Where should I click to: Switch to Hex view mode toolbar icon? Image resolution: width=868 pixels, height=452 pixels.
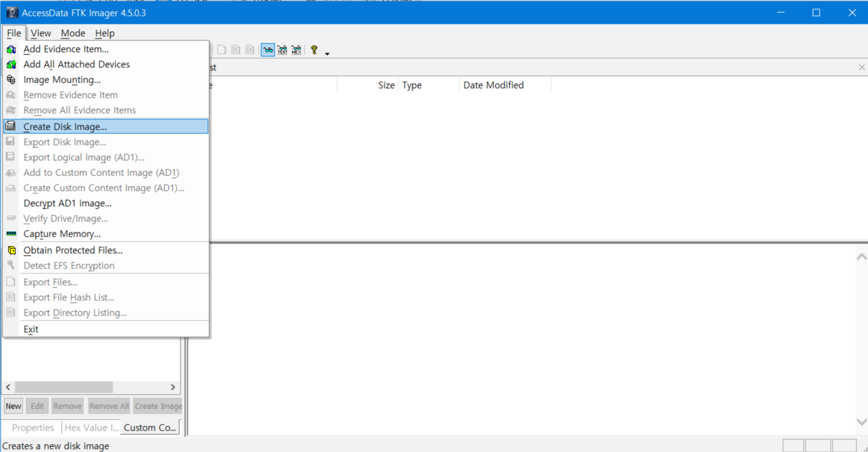[296, 50]
